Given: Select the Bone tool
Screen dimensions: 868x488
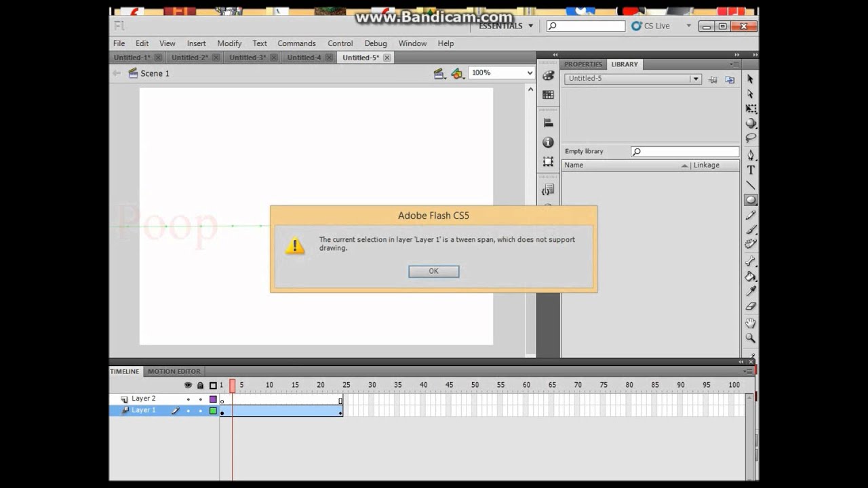Looking at the screenshot, I should 751,262.
